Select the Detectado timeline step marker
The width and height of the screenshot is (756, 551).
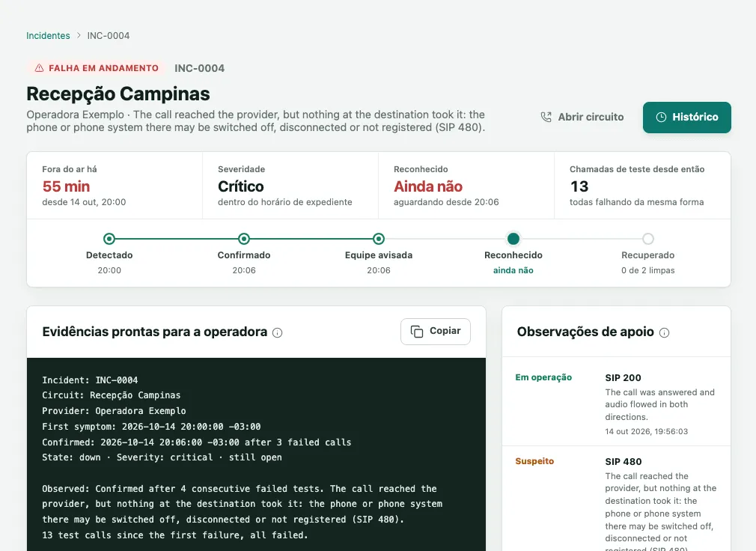tap(109, 239)
